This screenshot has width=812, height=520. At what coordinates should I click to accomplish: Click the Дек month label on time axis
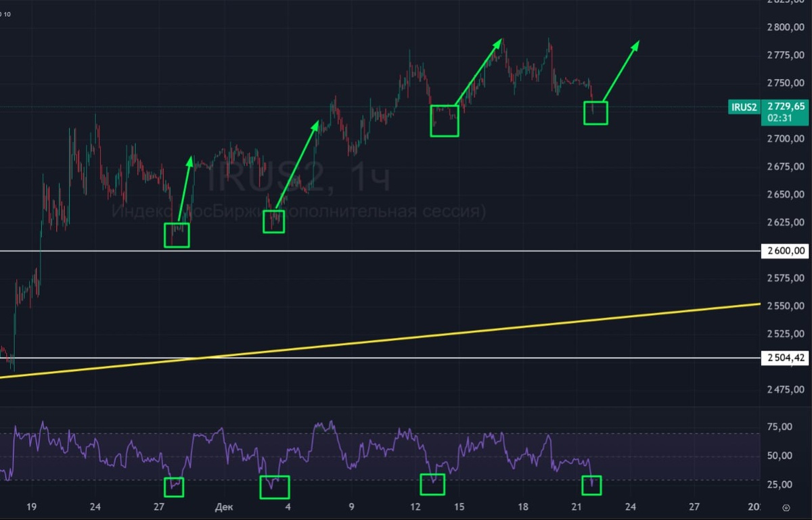point(223,506)
